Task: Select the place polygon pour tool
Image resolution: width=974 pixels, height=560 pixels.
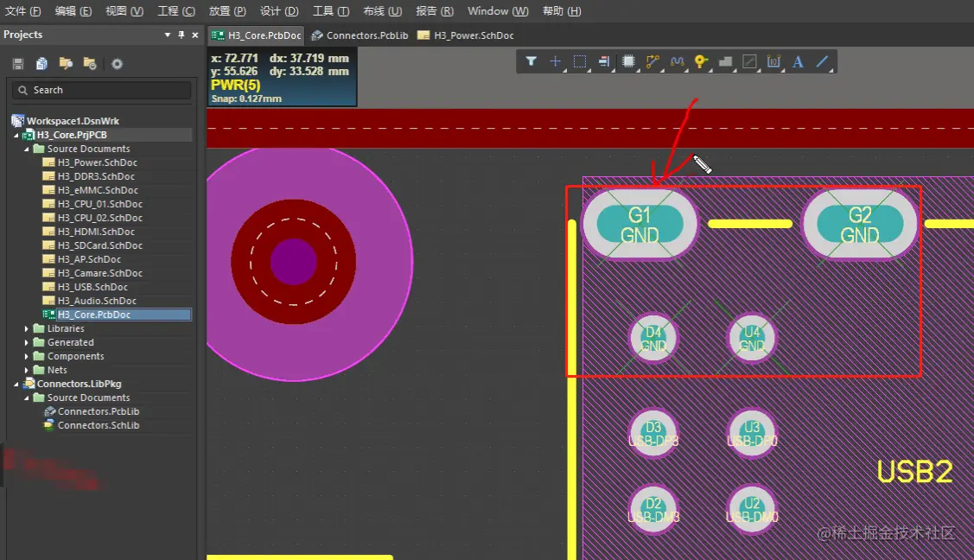Action: click(725, 61)
